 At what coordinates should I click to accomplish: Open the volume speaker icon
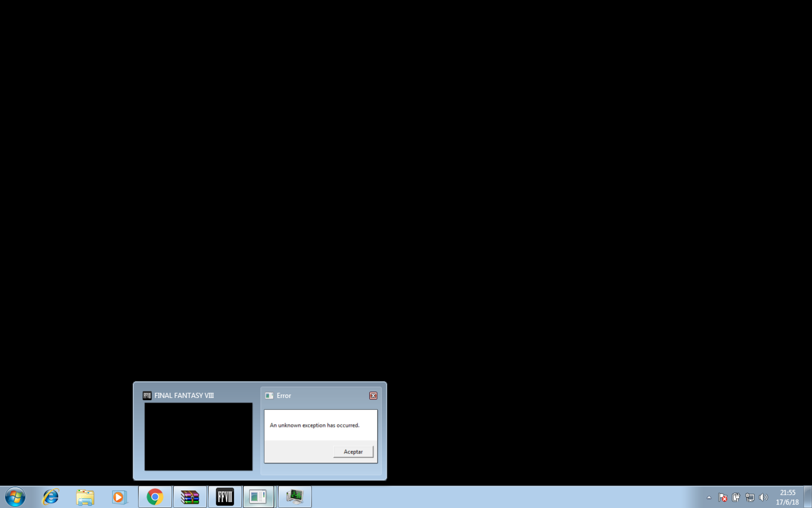(763, 497)
